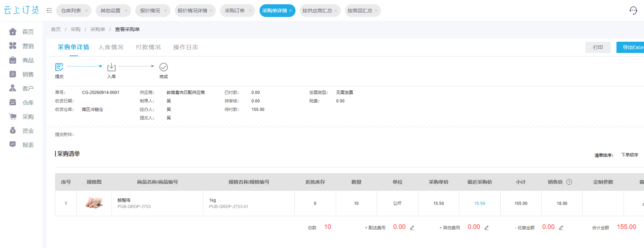Viewport: 644px width, 248px height.
Task: Switch to 付款情况 tab
Action: pyautogui.click(x=148, y=47)
